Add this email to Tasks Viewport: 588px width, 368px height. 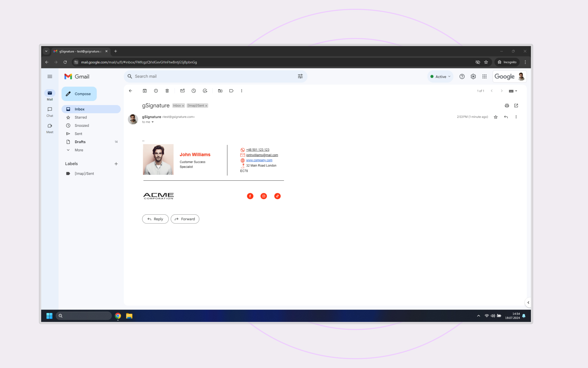tap(205, 91)
